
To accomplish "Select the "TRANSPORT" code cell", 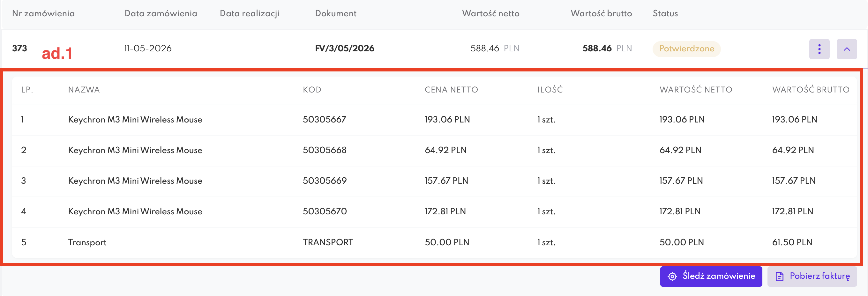I will point(328,242).
